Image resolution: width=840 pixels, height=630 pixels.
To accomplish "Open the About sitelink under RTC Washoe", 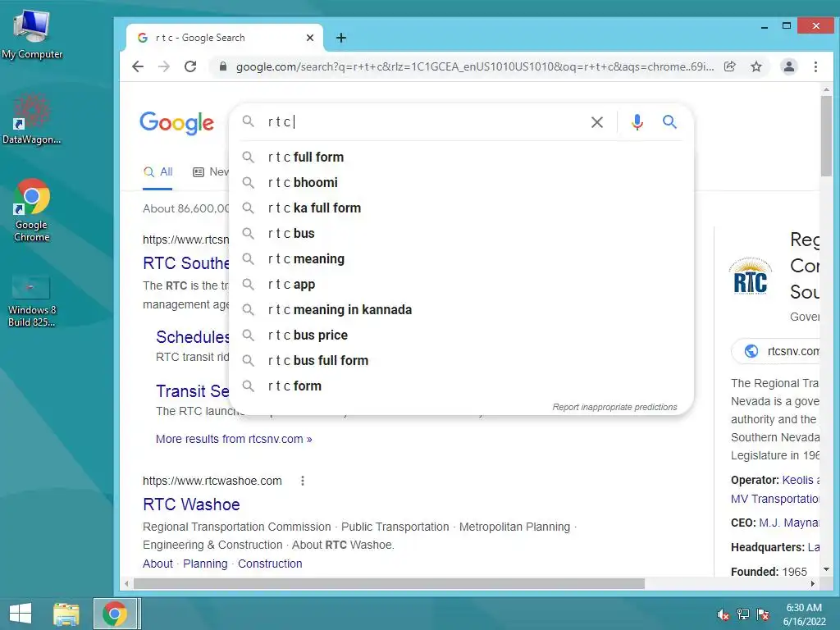I will (x=157, y=564).
